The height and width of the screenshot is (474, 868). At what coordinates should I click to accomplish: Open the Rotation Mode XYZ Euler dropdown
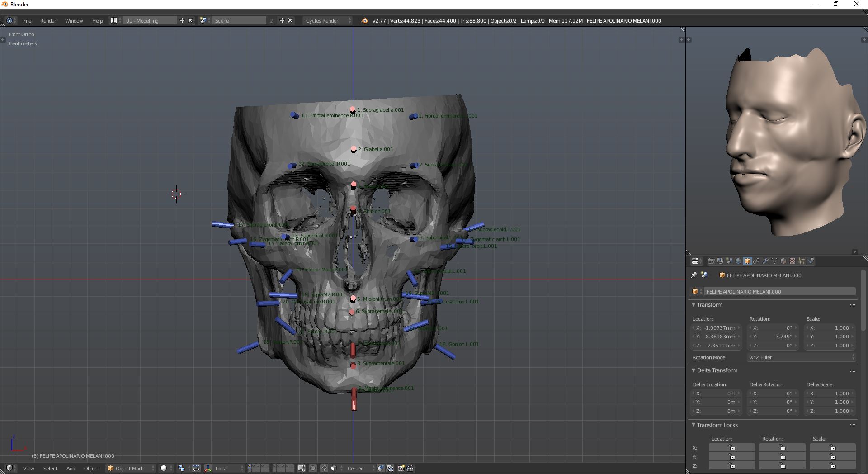tap(801, 357)
